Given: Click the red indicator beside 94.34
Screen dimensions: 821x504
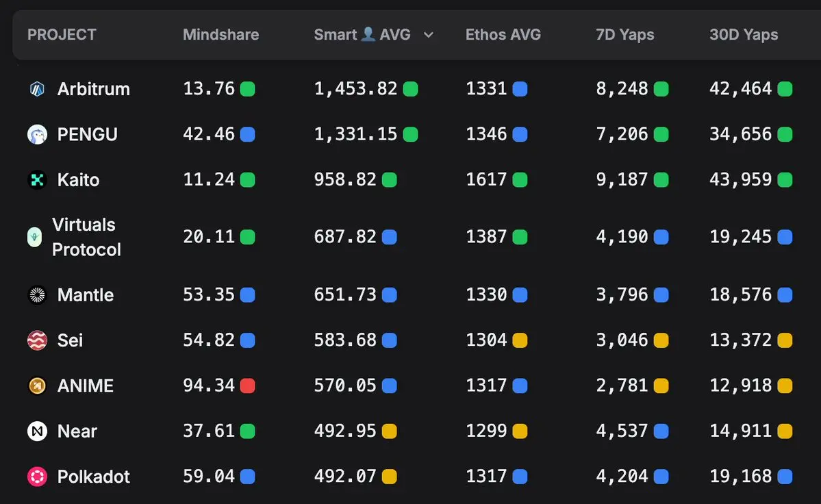Looking at the screenshot, I should point(248,386).
